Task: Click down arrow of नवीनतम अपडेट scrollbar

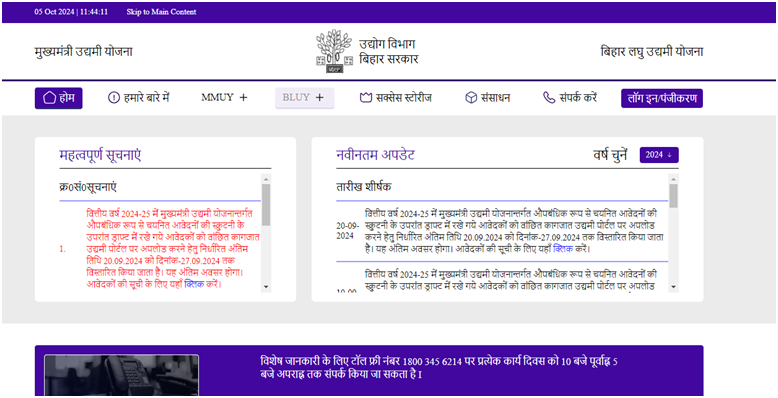Action: pyautogui.click(x=673, y=287)
